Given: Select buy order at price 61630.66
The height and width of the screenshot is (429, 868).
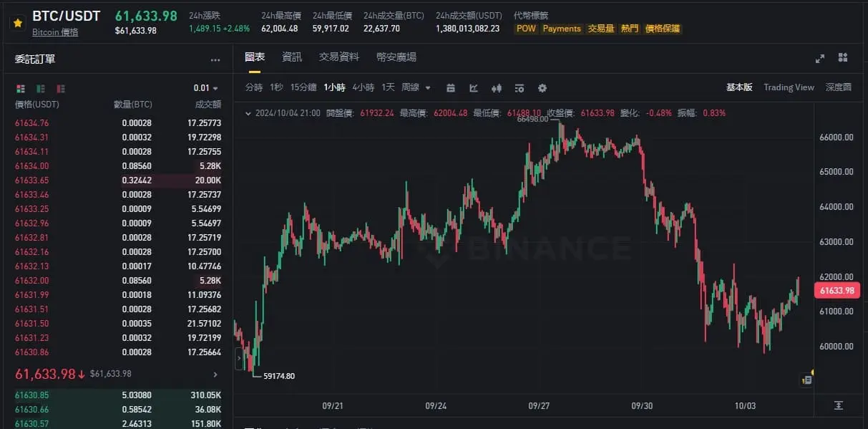Looking at the screenshot, I should tap(118, 410).
